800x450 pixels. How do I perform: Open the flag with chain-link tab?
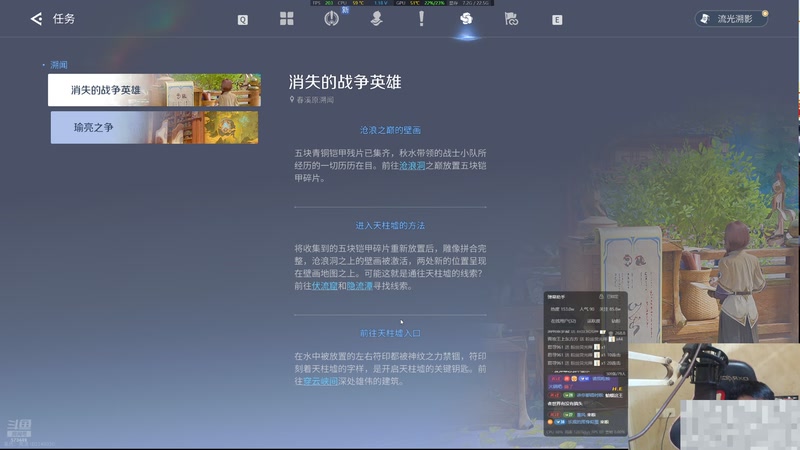[511, 19]
